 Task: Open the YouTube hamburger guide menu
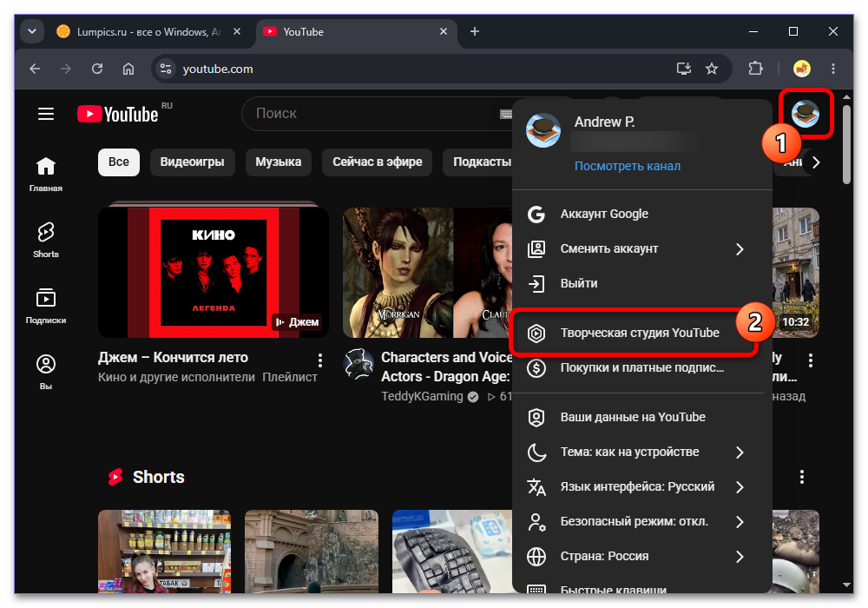pos(46,114)
